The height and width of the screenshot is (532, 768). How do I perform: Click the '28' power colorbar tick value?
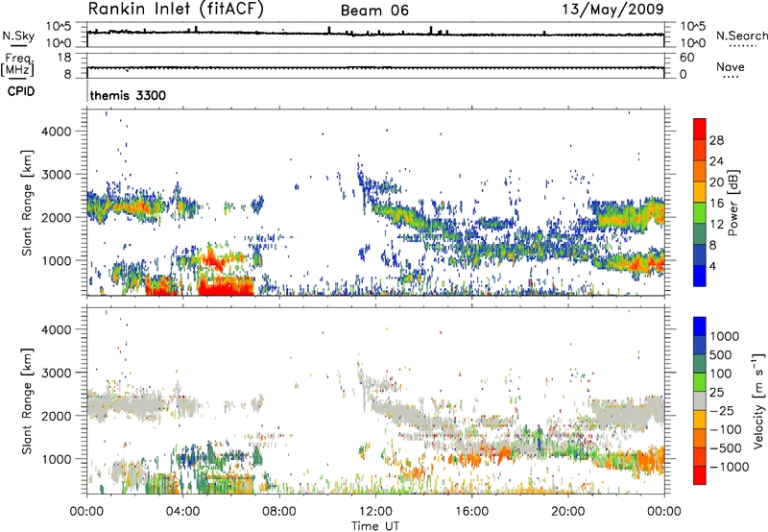click(716, 140)
